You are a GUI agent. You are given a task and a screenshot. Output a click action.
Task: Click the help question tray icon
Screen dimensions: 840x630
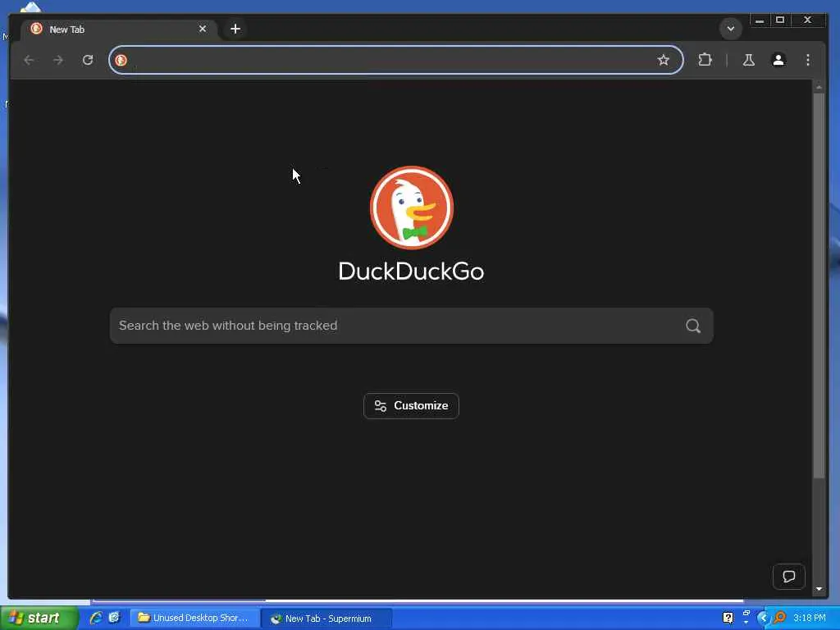728,618
